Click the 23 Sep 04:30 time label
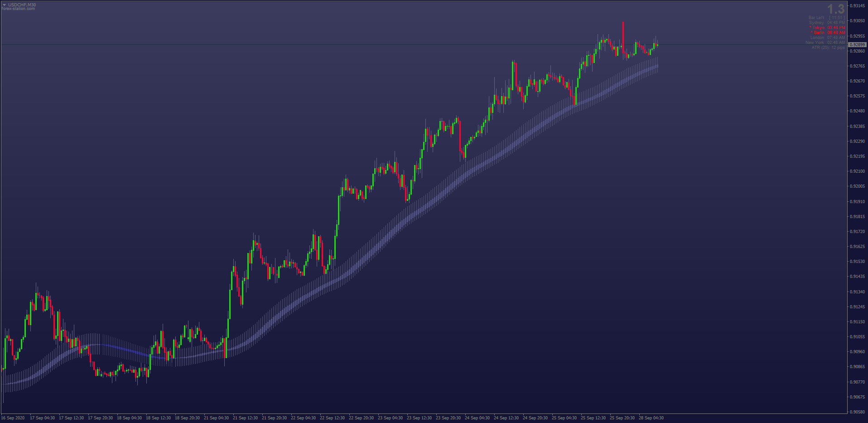Screen dimensions: 868x423 click(x=391, y=418)
